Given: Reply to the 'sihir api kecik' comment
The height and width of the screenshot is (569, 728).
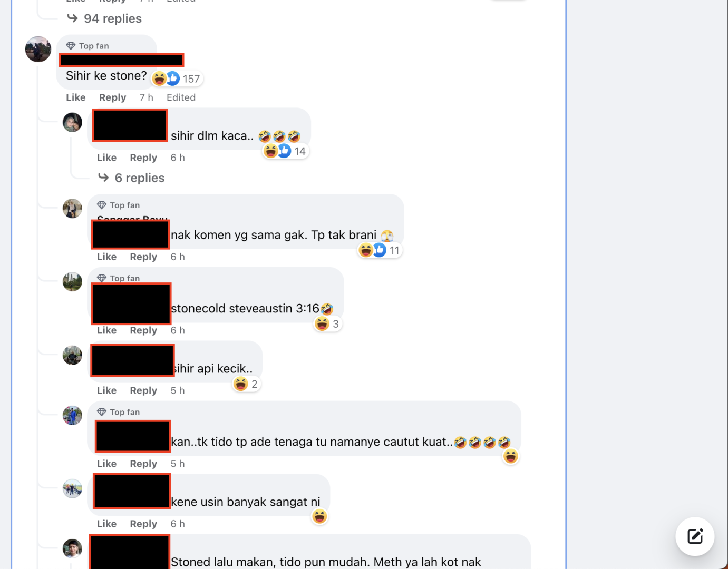Looking at the screenshot, I should tap(143, 390).
